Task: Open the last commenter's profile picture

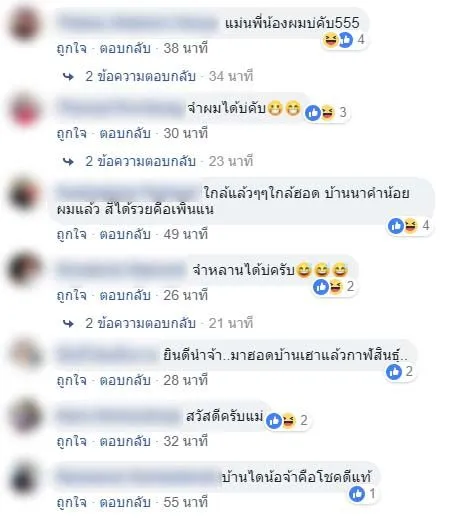Action: pos(24,479)
